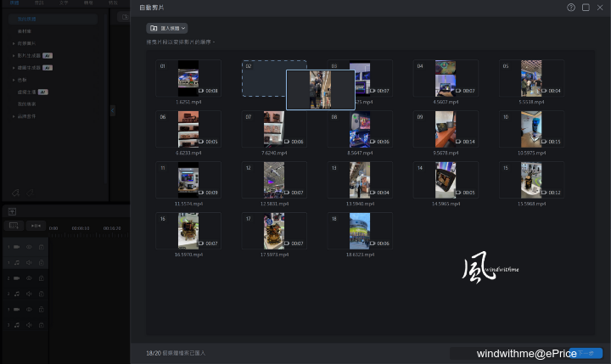Viewport: 611px width, 364px height.
Task: Mute the middle audio track
Action: pyautogui.click(x=29, y=294)
